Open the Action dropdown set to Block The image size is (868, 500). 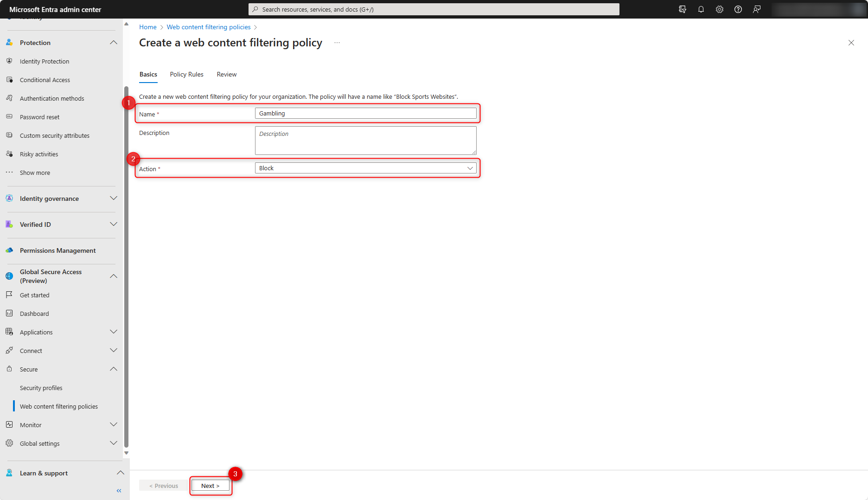[x=365, y=168]
